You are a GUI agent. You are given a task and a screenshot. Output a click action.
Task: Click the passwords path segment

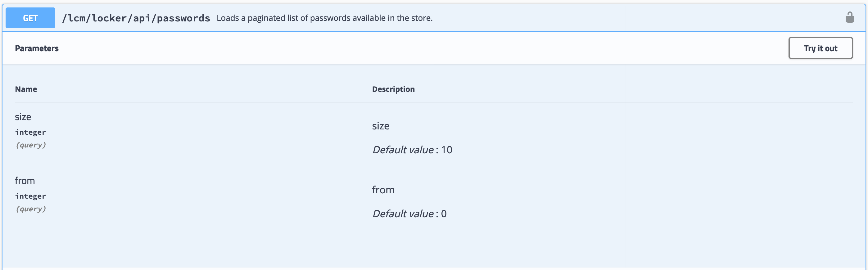point(183,18)
